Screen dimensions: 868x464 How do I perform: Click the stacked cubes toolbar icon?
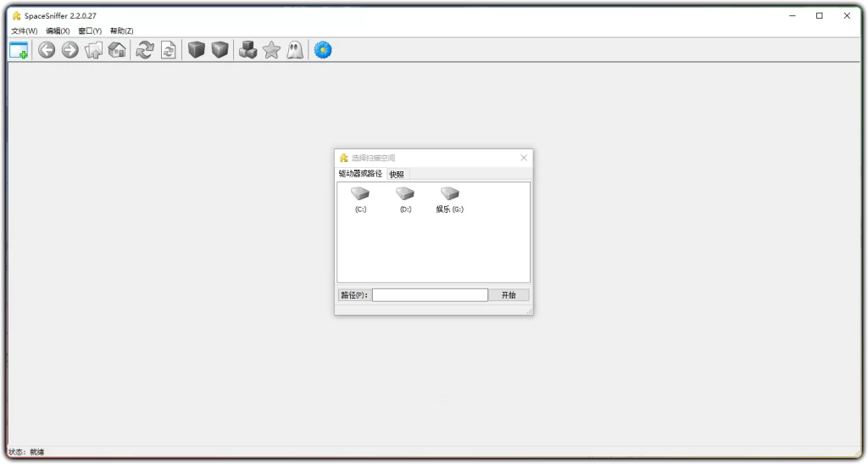pyautogui.click(x=248, y=50)
